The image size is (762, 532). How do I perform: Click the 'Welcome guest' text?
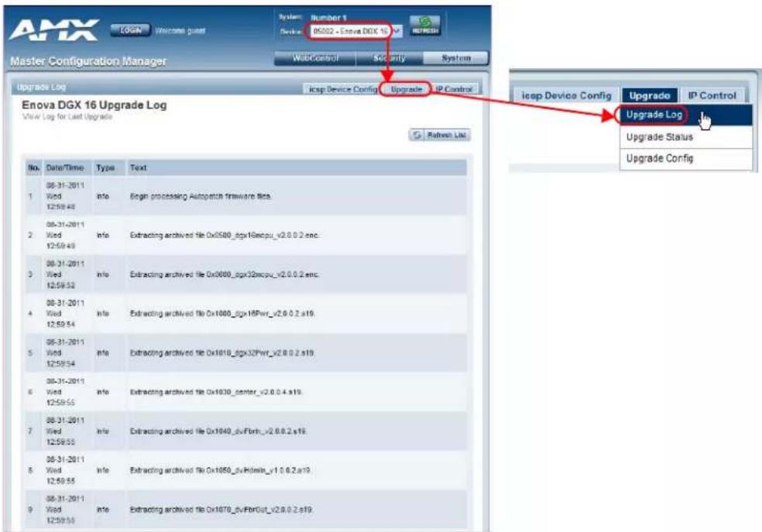coord(180,31)
